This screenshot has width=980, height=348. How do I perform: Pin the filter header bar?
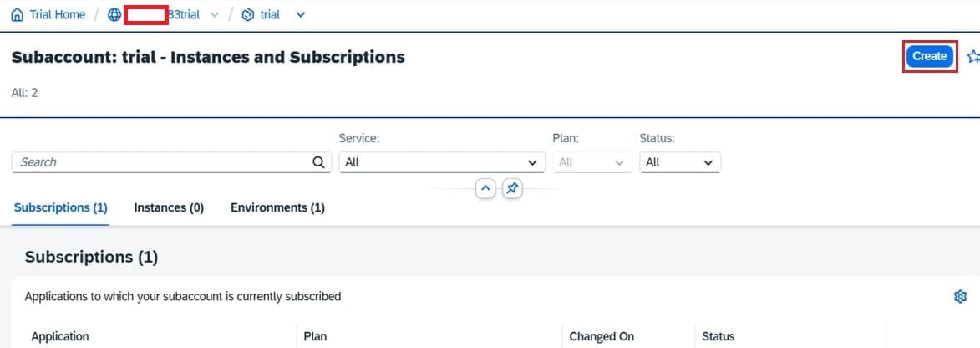pyautogui.click(x=512, y=188)
